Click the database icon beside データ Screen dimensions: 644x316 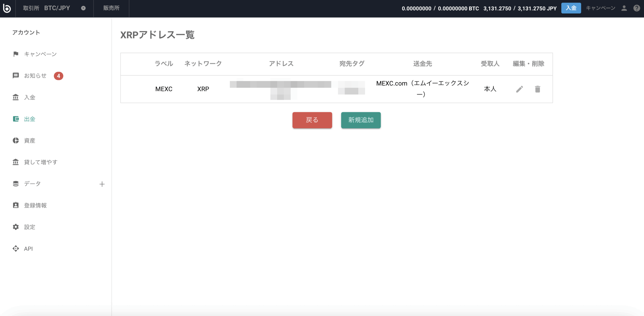click(x=16, y=184)
